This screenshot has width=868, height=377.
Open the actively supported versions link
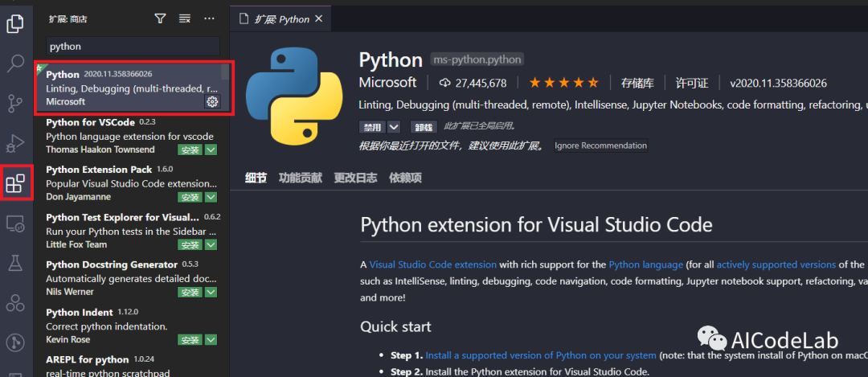[x=776, y=264]
